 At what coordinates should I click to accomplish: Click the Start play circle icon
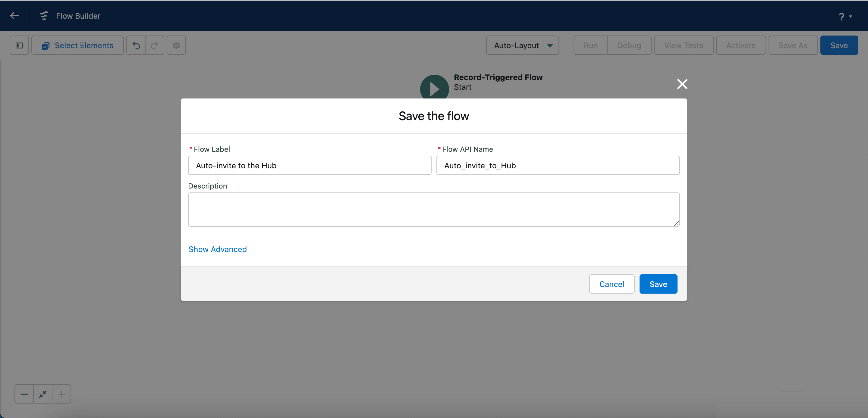[x=434, y=87]
